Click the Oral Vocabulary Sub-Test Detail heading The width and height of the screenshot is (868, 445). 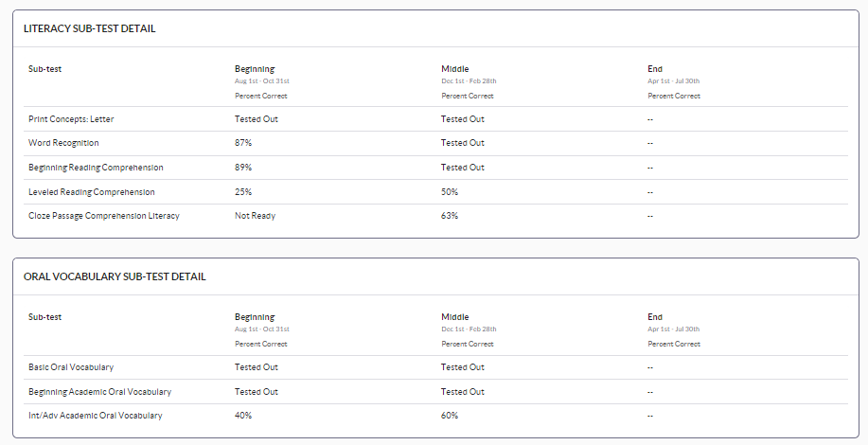coord(115,276)
